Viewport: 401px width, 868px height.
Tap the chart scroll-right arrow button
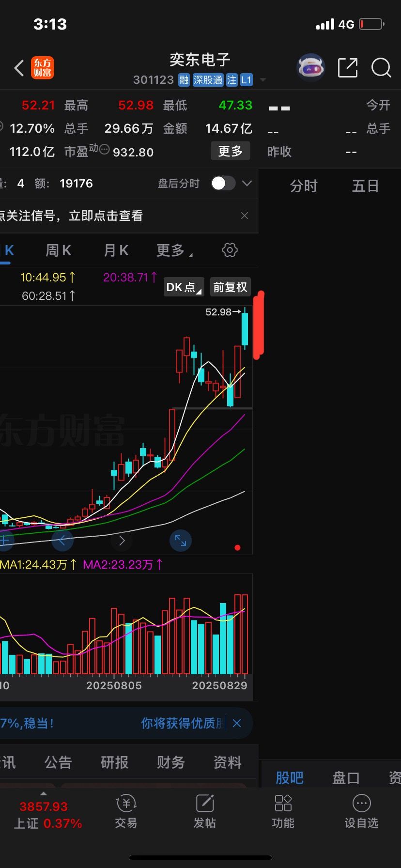point(122,541)
